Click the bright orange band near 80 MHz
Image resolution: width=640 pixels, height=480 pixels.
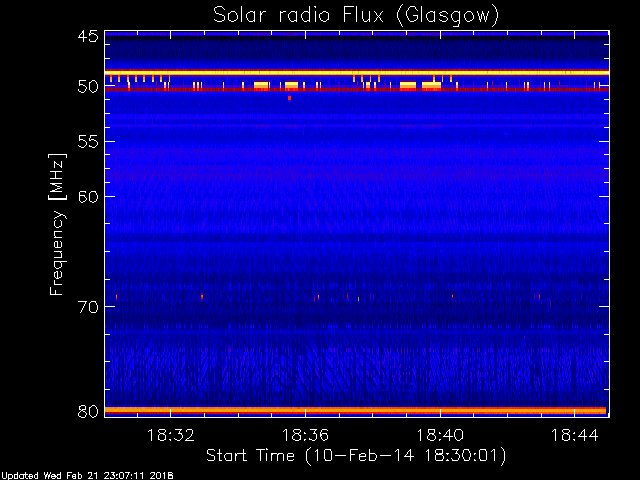coord(356,410)
